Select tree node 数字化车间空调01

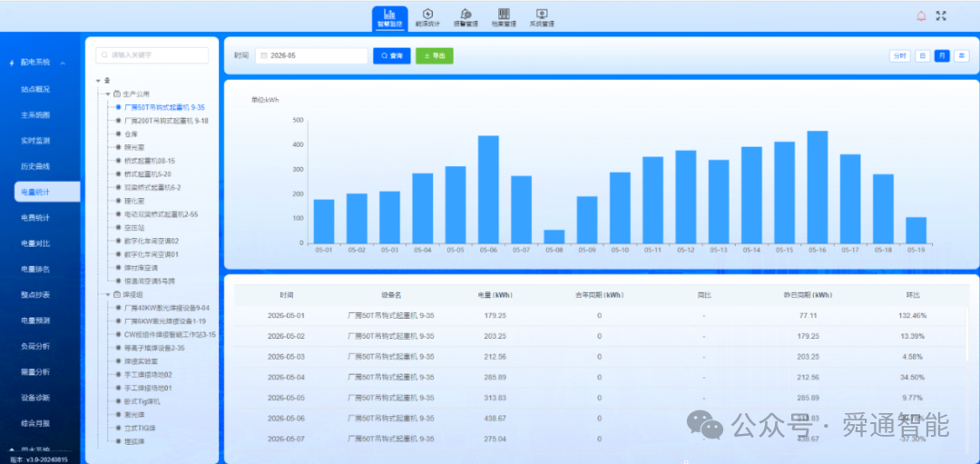tap(152, 254)
